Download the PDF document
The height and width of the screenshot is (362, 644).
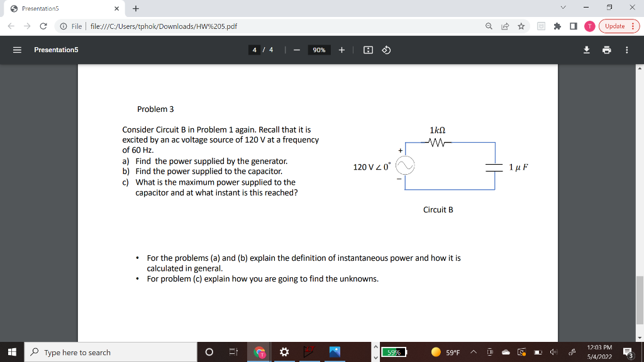pyautogui.click(x=586, y=49)
